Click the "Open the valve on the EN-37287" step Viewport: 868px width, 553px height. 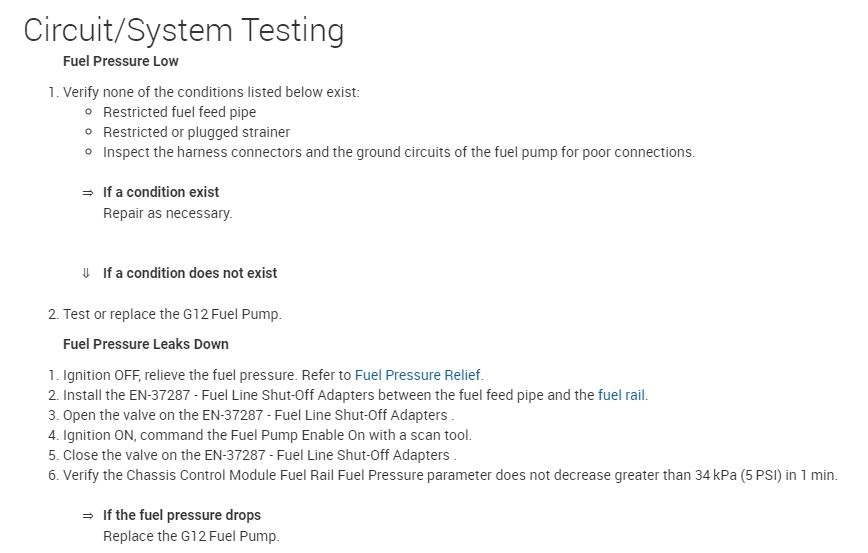point(258,415)
